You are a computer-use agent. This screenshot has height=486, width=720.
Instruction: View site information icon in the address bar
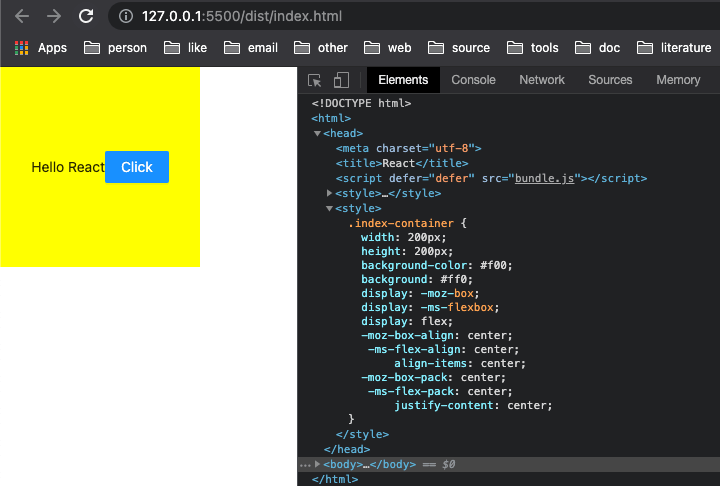point(126,17)
